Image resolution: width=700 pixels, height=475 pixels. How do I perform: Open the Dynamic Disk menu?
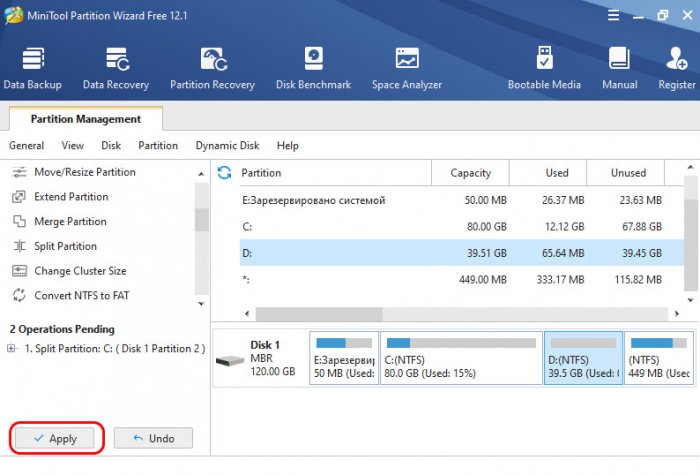coord(227,146)
